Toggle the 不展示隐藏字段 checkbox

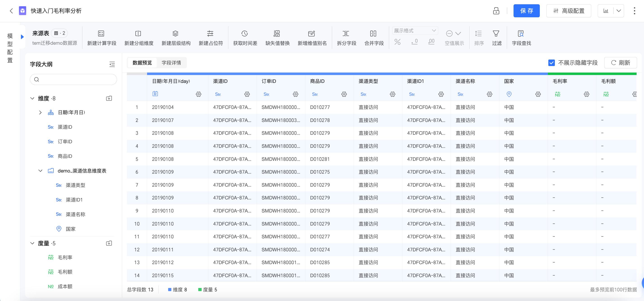(551, 63)
